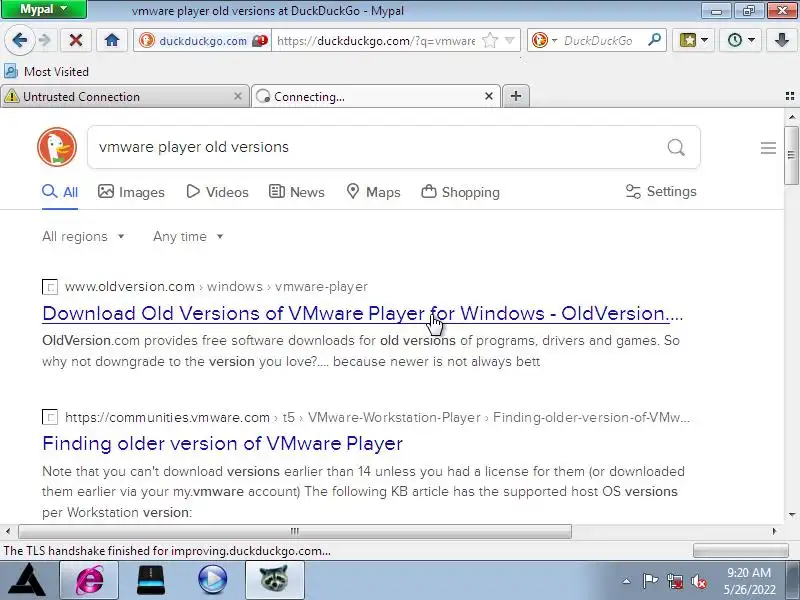Select the All results tab
The image size is (800, 600).
coord(60,192)
